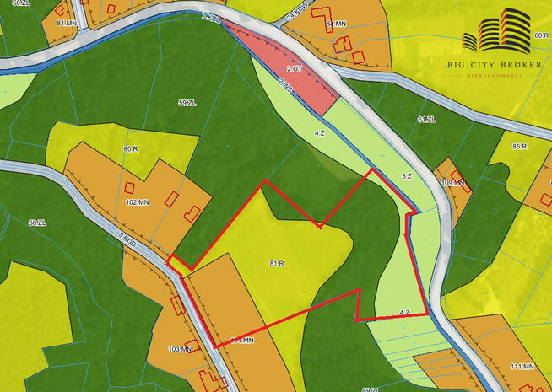Click the 61.ZL forest label
The image size is (552, 392).
coord(426,120)
